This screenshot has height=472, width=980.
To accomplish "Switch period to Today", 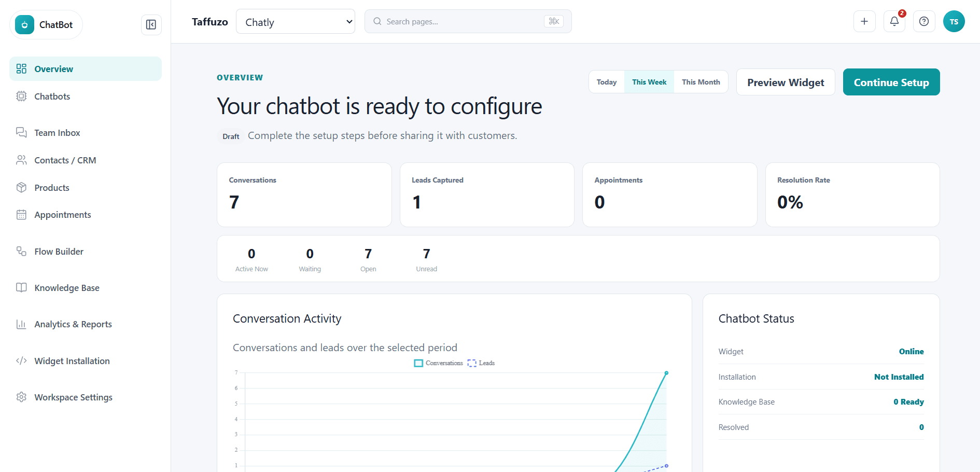I will click(x=607, y=82).
